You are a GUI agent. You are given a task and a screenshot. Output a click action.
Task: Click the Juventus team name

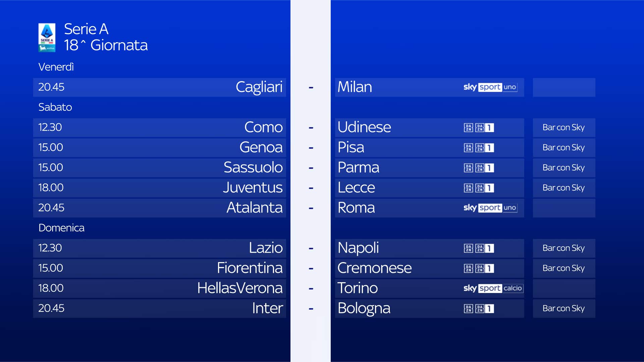point(253,188)
